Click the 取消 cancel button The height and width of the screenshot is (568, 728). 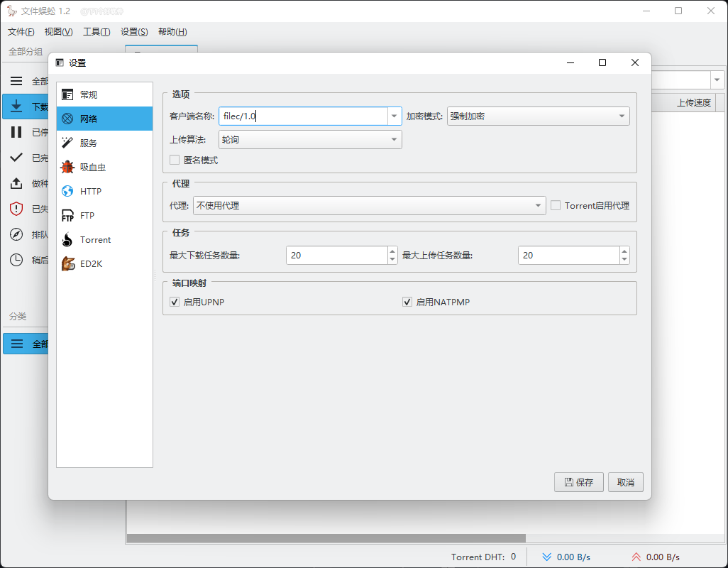[625, 482]
